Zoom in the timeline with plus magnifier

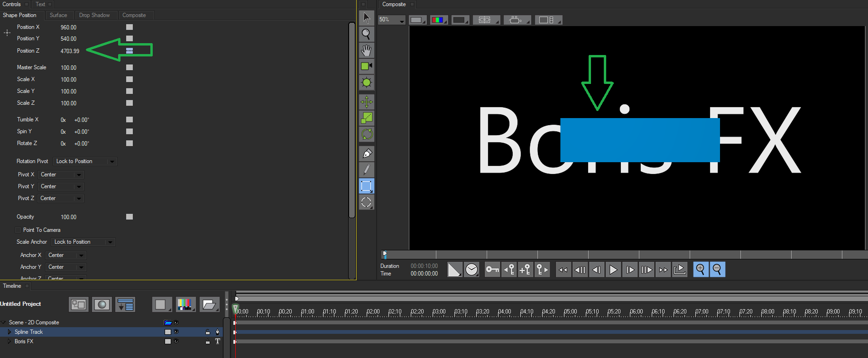(701, 270)
